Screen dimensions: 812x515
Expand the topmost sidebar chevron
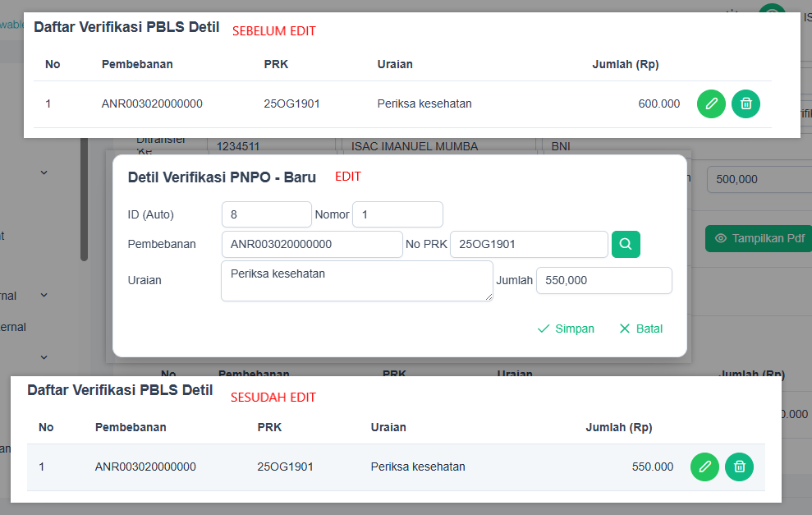tap(44, 172)
